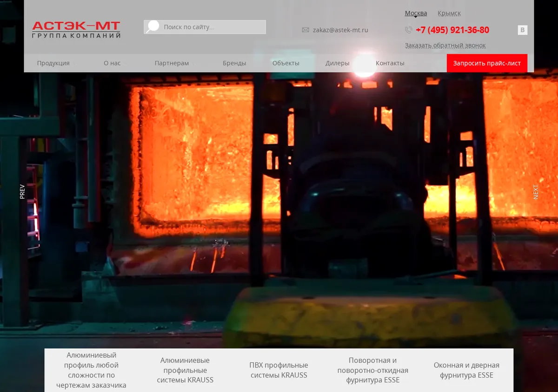Click the ASTEK-MT company logo
Image resolution: width=558 pixels, height=392 pixels.
pos(76,29)
